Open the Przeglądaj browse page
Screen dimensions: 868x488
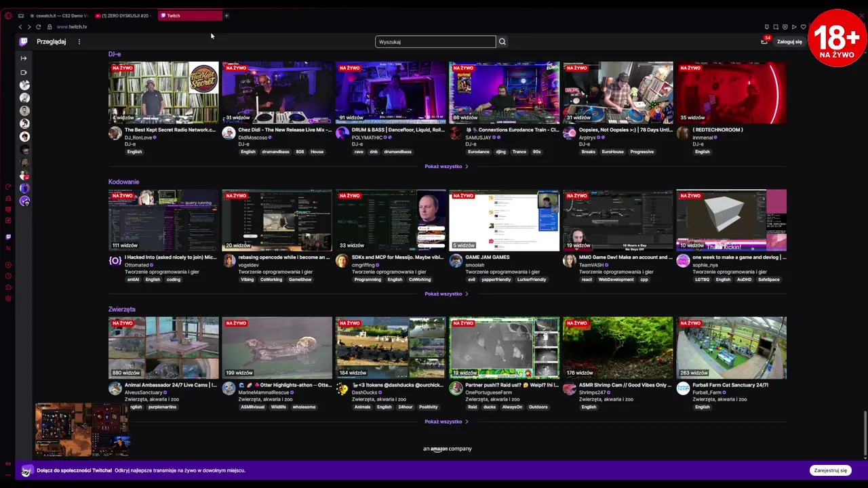[51, 41]
